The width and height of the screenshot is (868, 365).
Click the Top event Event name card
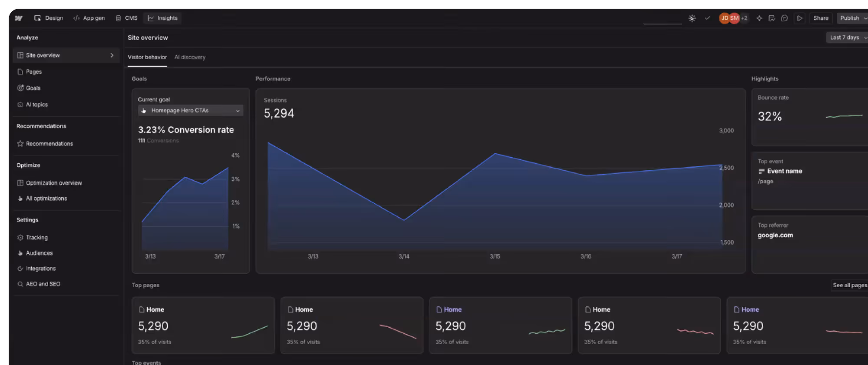(x=809, y=181)
